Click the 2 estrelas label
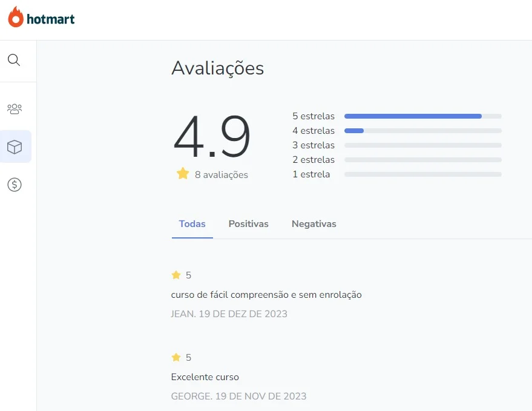 coord(314,160)
